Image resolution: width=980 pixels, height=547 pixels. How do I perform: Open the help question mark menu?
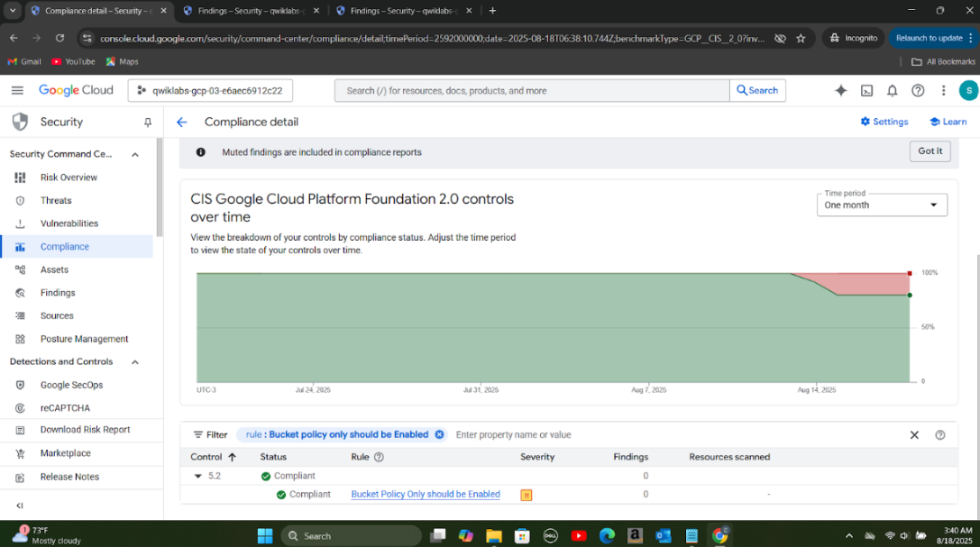pyautogui.click(x=918, y=91)
